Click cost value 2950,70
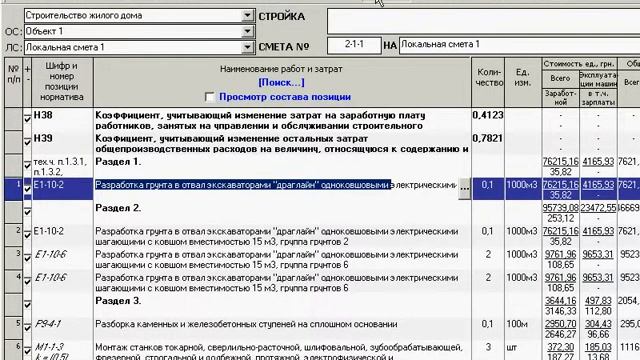This screenshot has height=360, width=640. coord(560,324)
